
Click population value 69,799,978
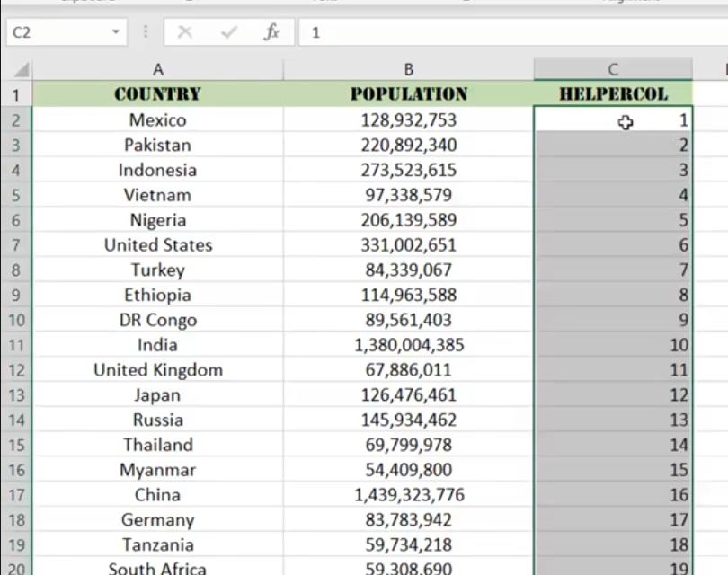tap(409, 445)
